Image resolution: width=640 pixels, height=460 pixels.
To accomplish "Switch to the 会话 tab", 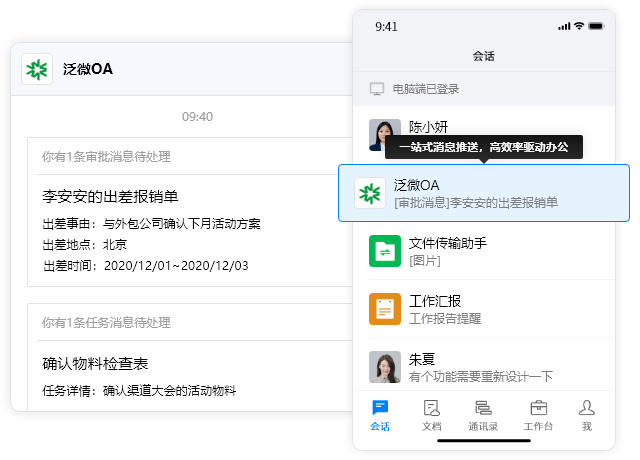I will point(380,414).
